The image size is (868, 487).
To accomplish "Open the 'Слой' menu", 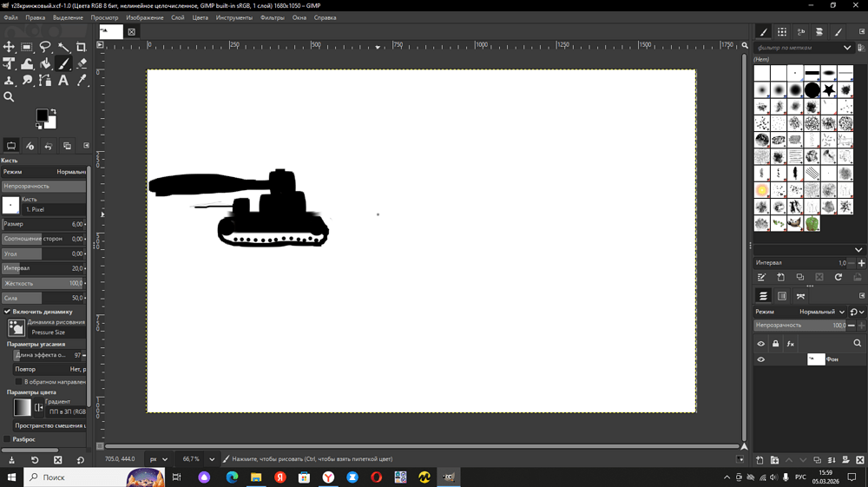I will coord(177,17).
